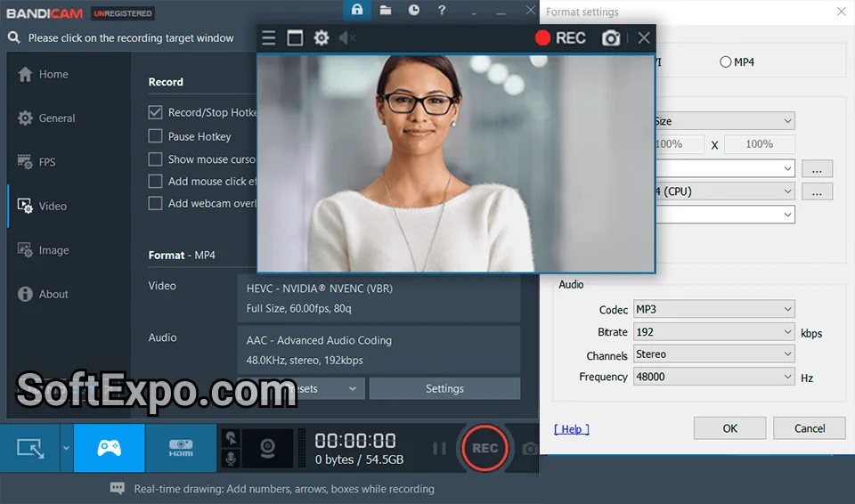This screenshot has height=504, width=855.
Task: Open the scheduled recording clock icon
Action: point(414,11)
